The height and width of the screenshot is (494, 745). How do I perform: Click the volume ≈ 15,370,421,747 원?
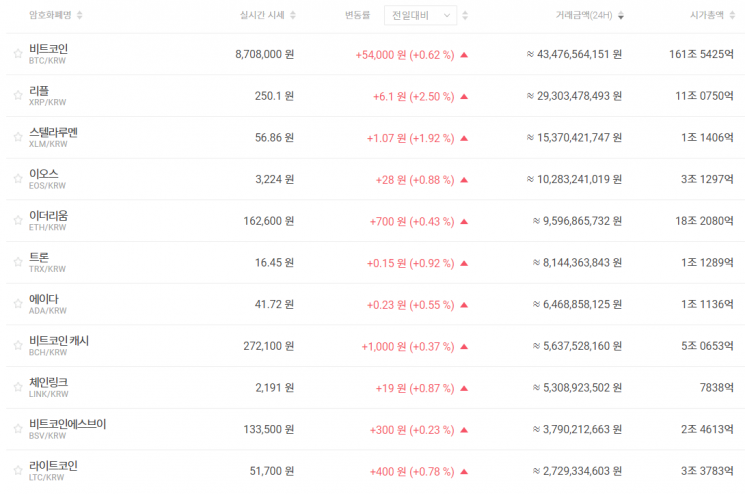tap(574, 138)
